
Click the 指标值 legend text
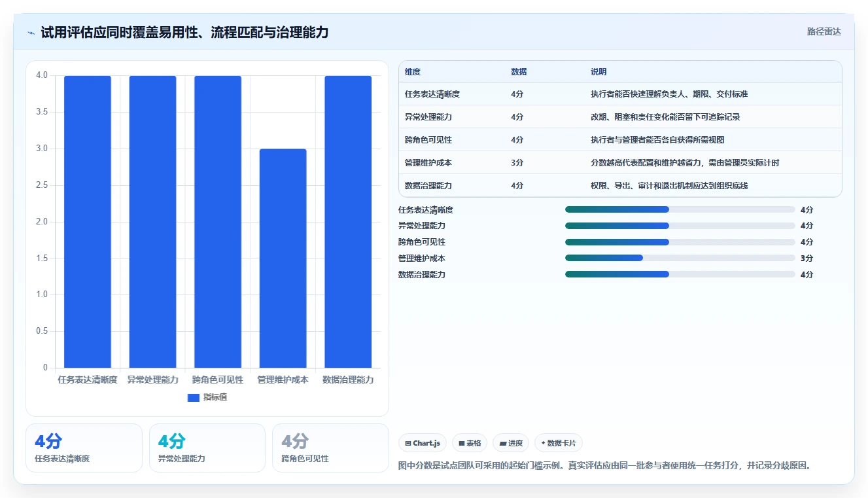coord(215,398)
